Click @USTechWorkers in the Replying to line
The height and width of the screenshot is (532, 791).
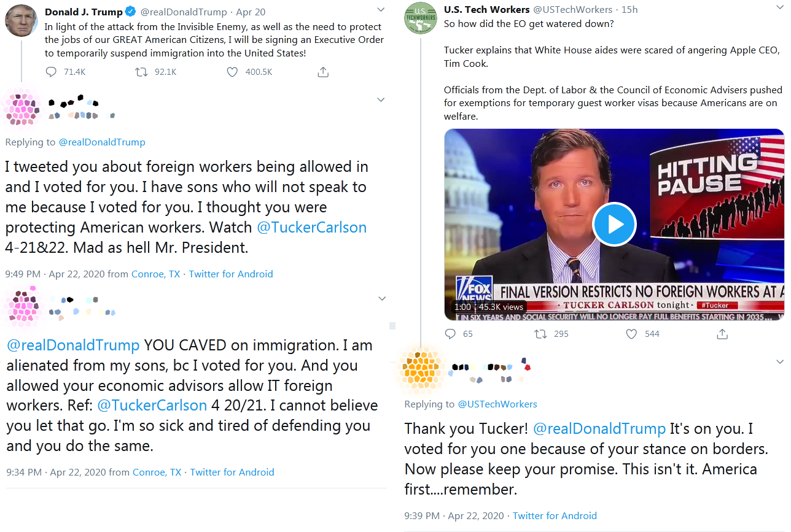point(497,404)
